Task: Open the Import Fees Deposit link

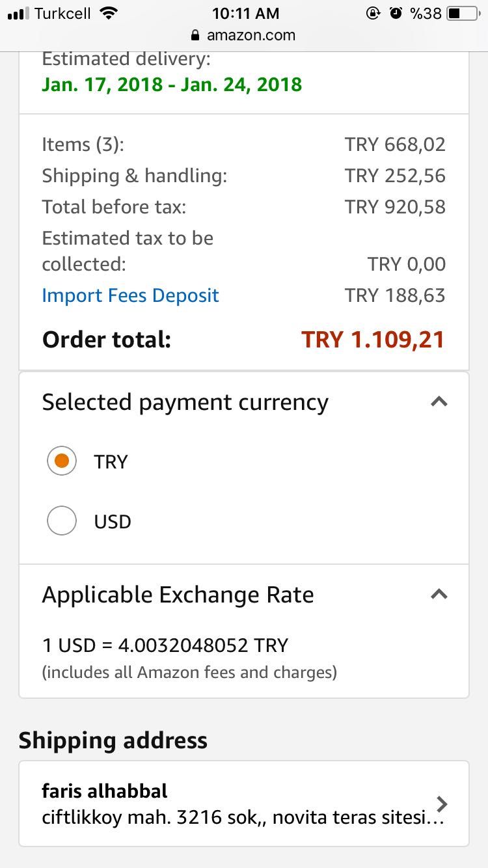Action: click(x=130, y=295)
